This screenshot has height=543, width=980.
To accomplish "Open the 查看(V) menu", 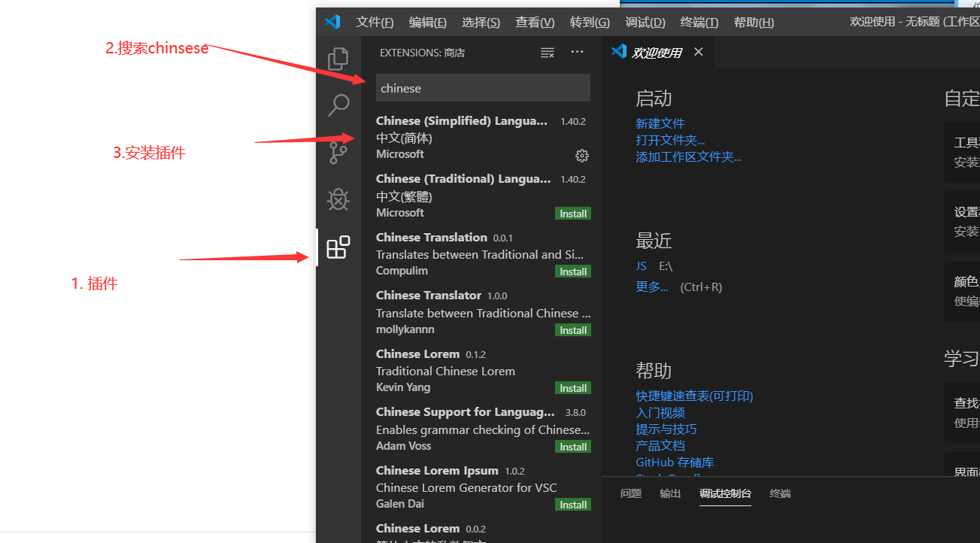I will coord(535,22).
